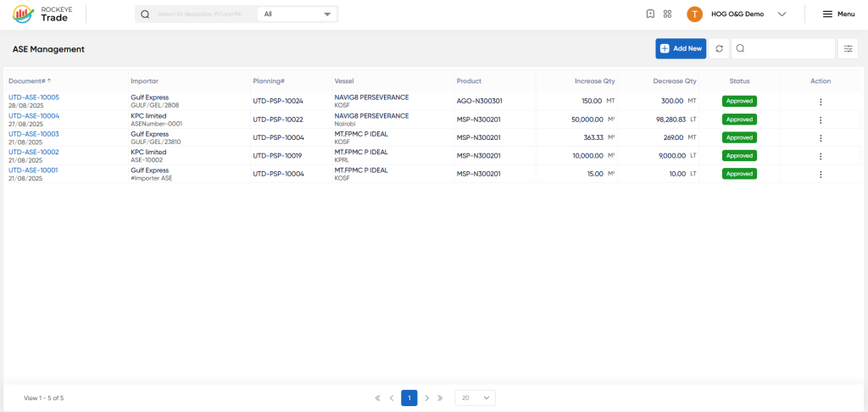Open action menu for UTD-ASE-10003
The height and width of the screenshot is (412, 868).
pyautogui.click(x=821, y=138)
